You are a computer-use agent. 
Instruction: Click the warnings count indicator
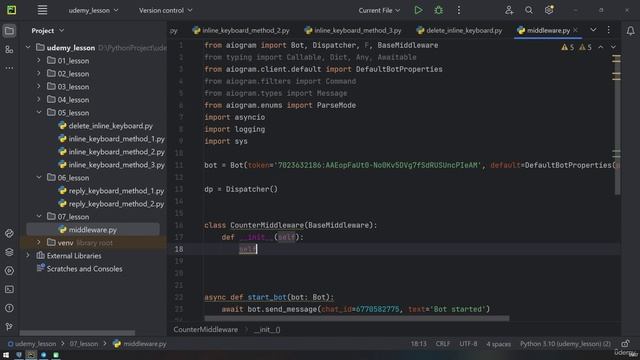576,47
